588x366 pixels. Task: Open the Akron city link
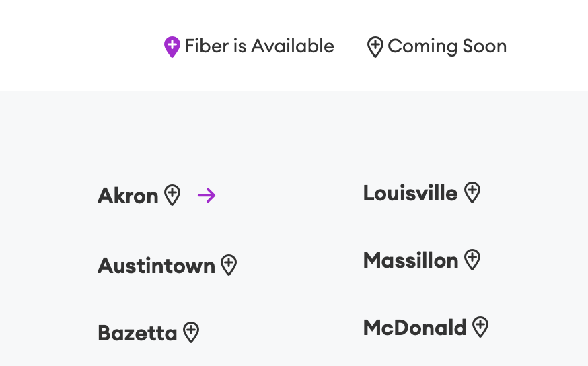click(x=128, y=196)
